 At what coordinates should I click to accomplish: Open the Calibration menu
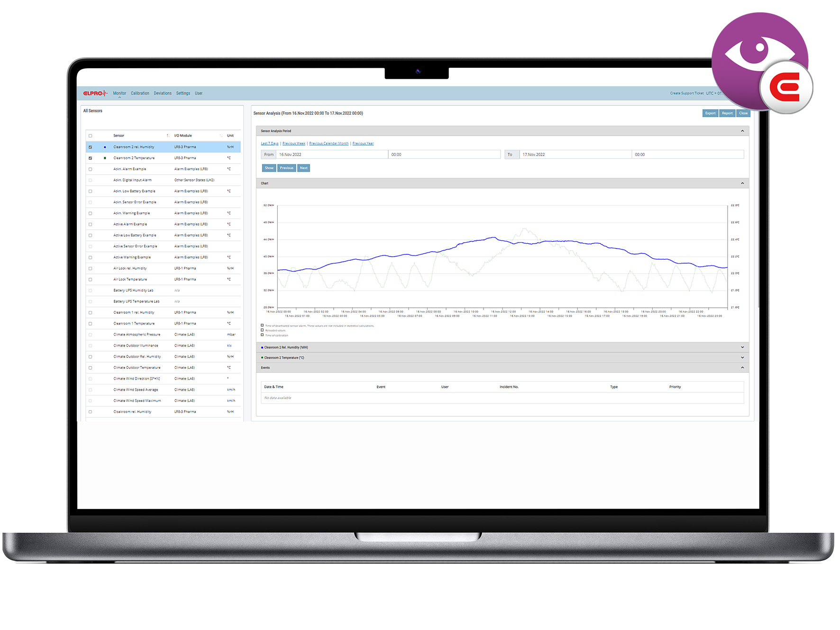pyautogui.click(x=140, y=93)
